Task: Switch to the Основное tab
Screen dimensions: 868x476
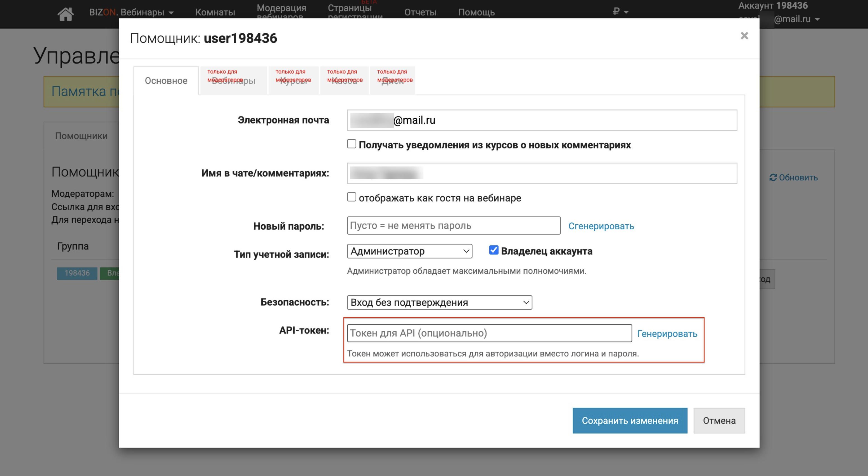Action: (x=166, y=81)
